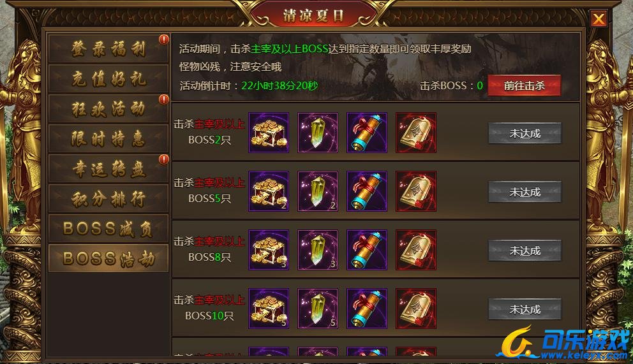Select red token reward in BOSS5只 row

(416, 191)
